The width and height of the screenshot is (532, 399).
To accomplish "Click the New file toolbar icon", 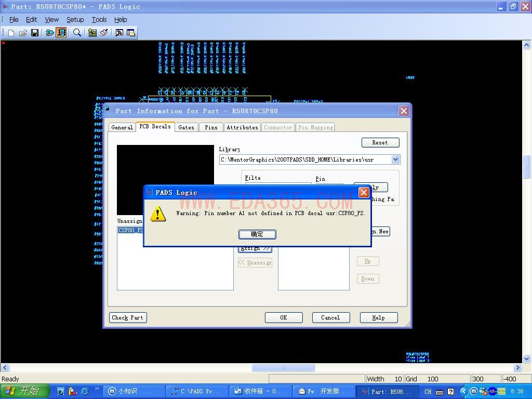I will (x=11, y=33).
